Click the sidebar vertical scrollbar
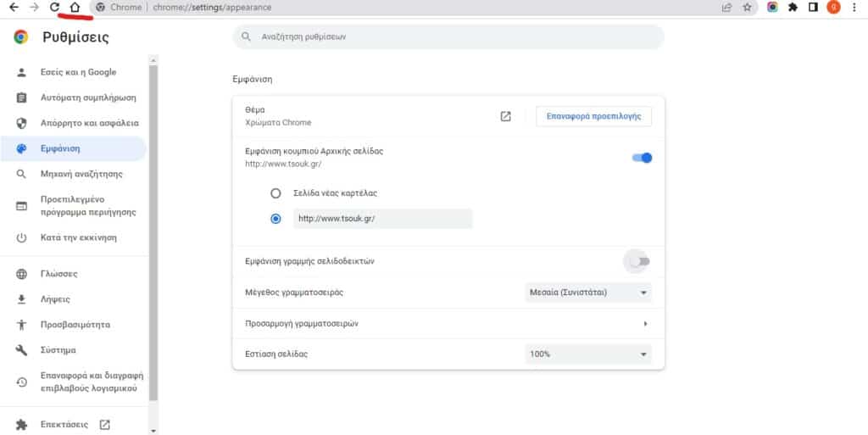Viewport: 868px width, 435px height. click(x=153, y=229)
